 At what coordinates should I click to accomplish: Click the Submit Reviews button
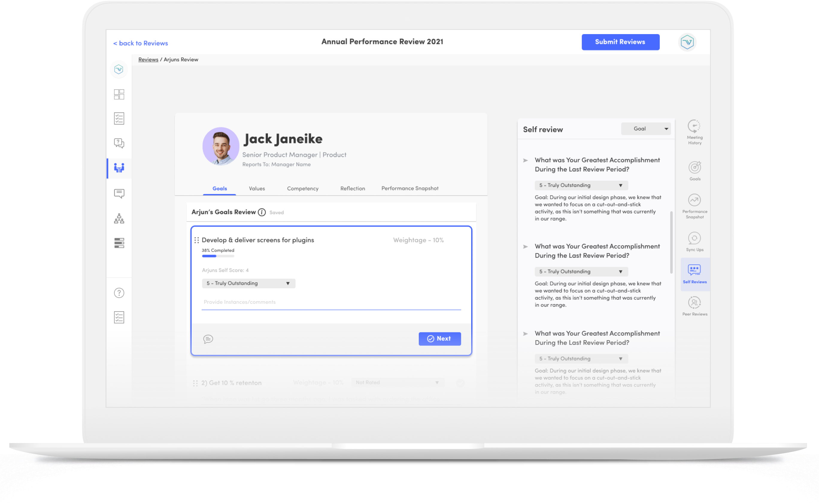[x=620, y=42]
